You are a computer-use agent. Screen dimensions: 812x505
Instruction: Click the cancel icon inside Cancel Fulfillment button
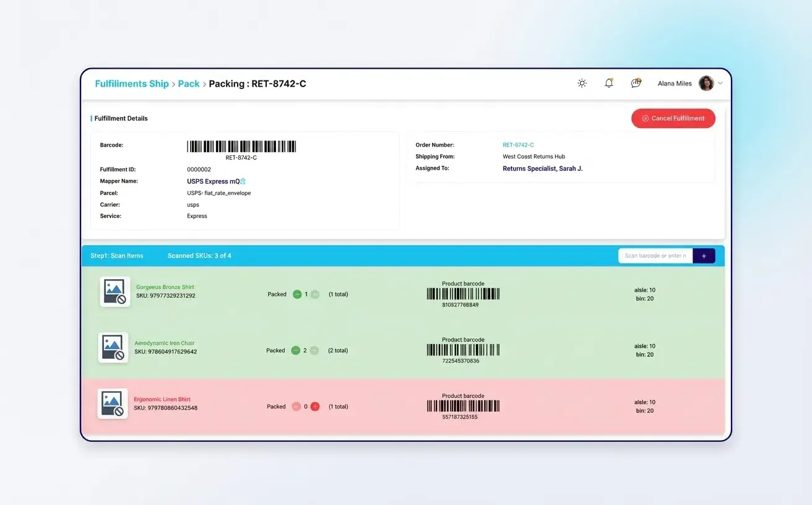pos(646,118)
